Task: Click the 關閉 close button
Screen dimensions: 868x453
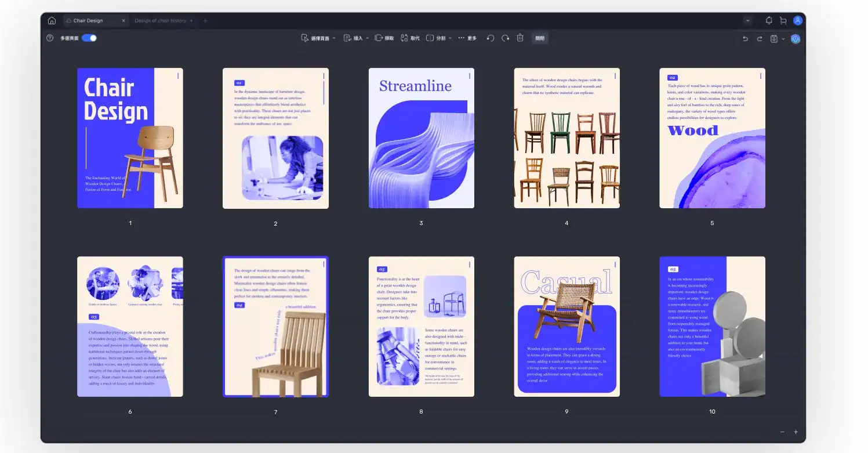Action: click(x=540, y=38)
